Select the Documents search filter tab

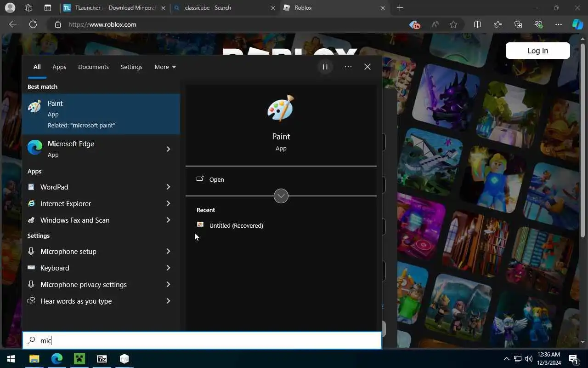tap(93, 67)
